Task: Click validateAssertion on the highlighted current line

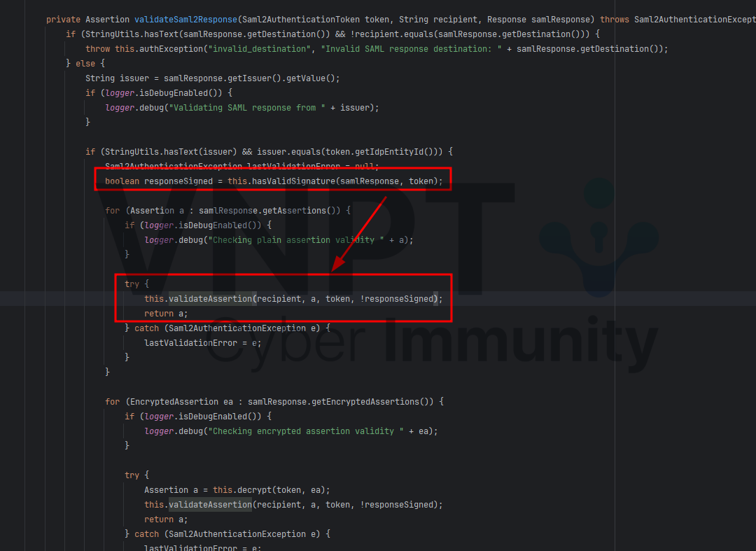Action: pyautogui.click(x=210, y=299)
